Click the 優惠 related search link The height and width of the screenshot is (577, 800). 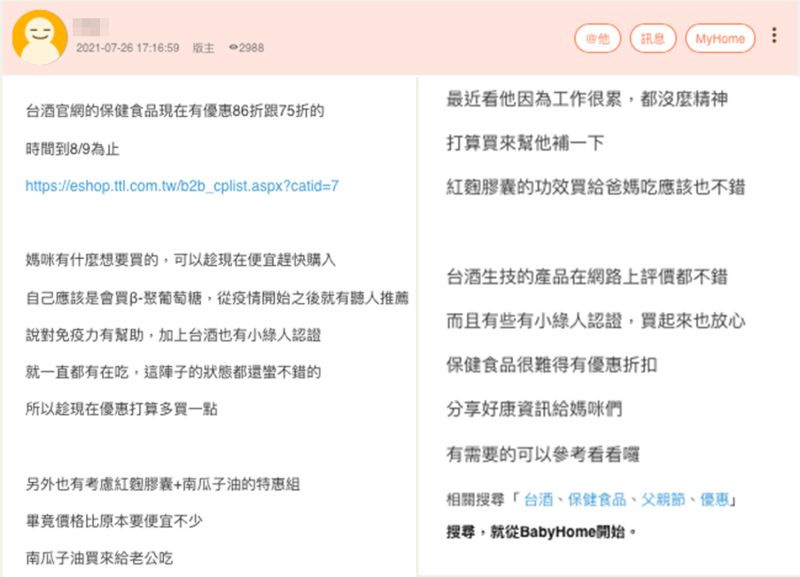714,499
